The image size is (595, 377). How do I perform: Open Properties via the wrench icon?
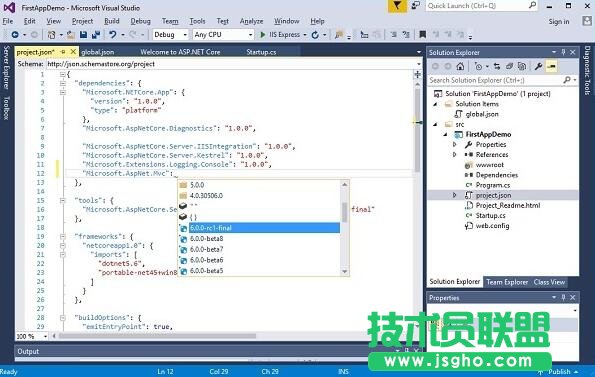(538, 66)
